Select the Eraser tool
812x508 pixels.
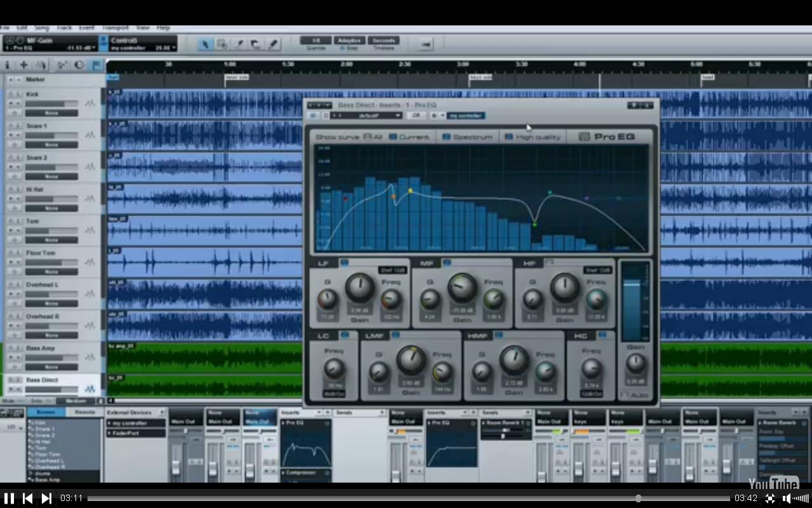256,43
